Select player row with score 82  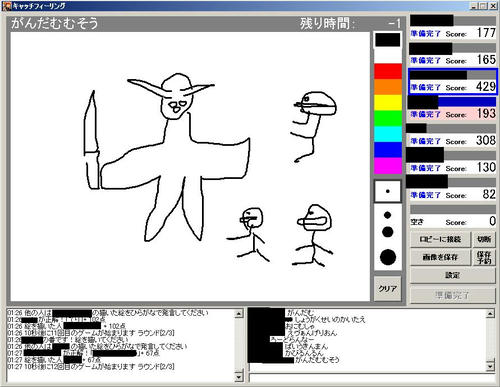[x=453, y=189]
